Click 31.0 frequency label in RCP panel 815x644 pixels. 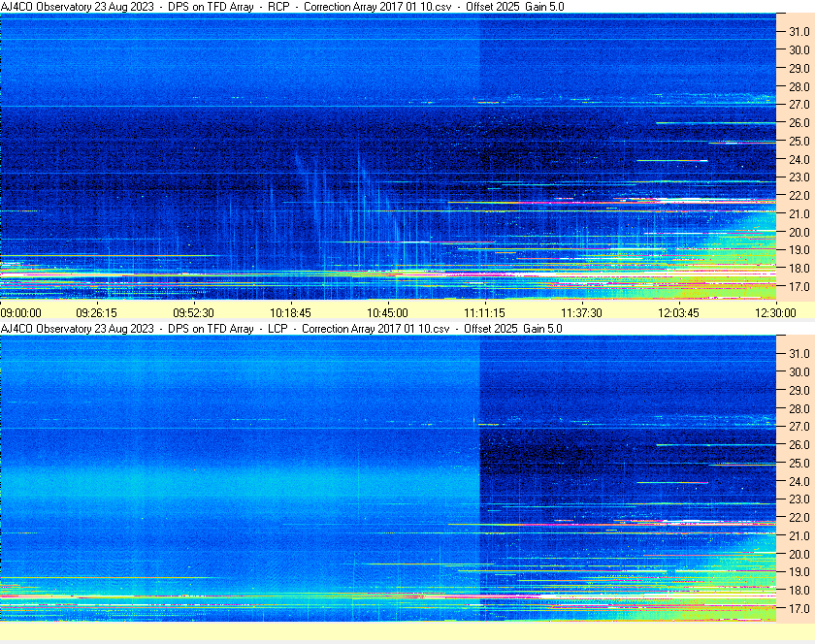(x=799, y=31)
